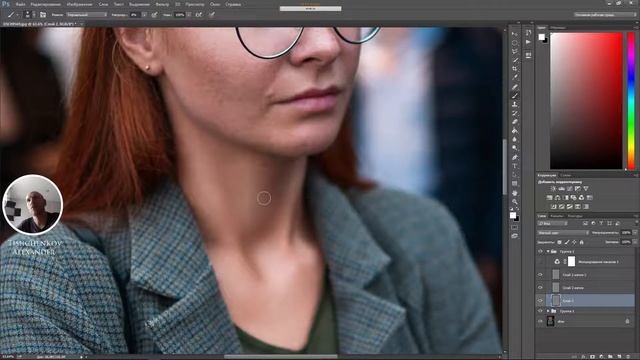Open the History panel icon

click(529, 33)
